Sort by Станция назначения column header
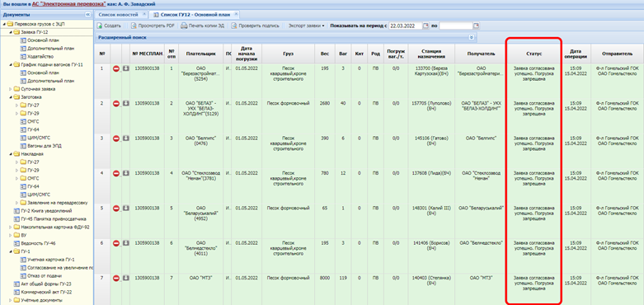 pyautogui.click(x=431, y=54)
